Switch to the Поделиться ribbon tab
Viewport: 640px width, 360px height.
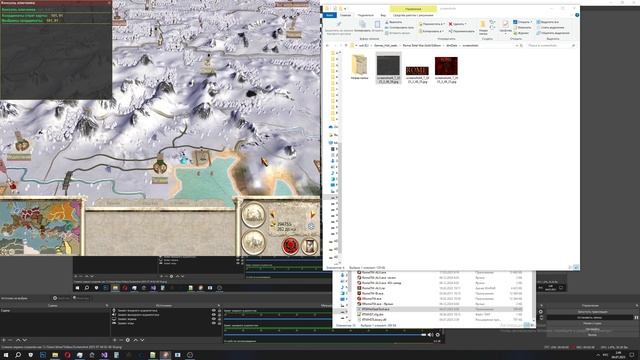(365, 15)
